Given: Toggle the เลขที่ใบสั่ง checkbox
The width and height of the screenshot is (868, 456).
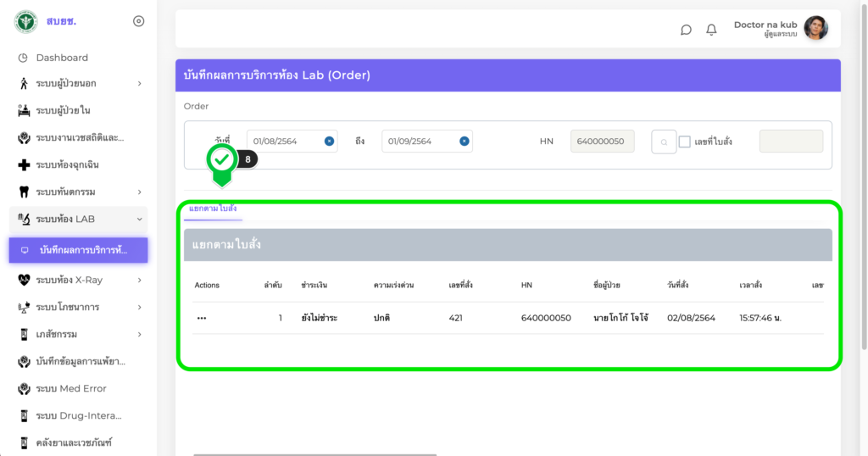Looking at the screenshot, I should pyautogui.click(x=685, y=142).
